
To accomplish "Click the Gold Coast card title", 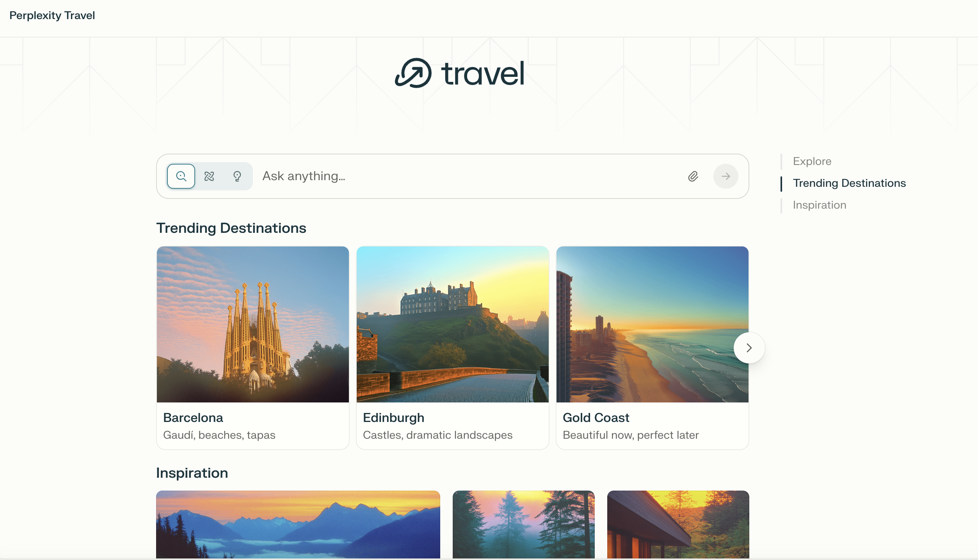I will coord(596,418).
